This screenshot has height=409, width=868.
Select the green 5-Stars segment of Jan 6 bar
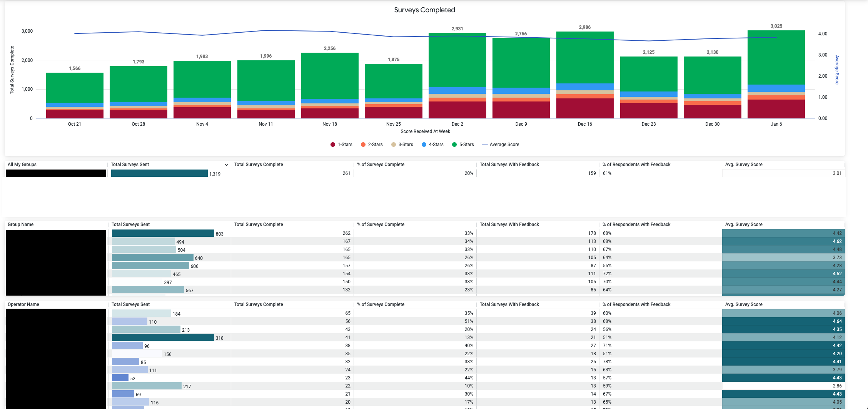(776, 57)
